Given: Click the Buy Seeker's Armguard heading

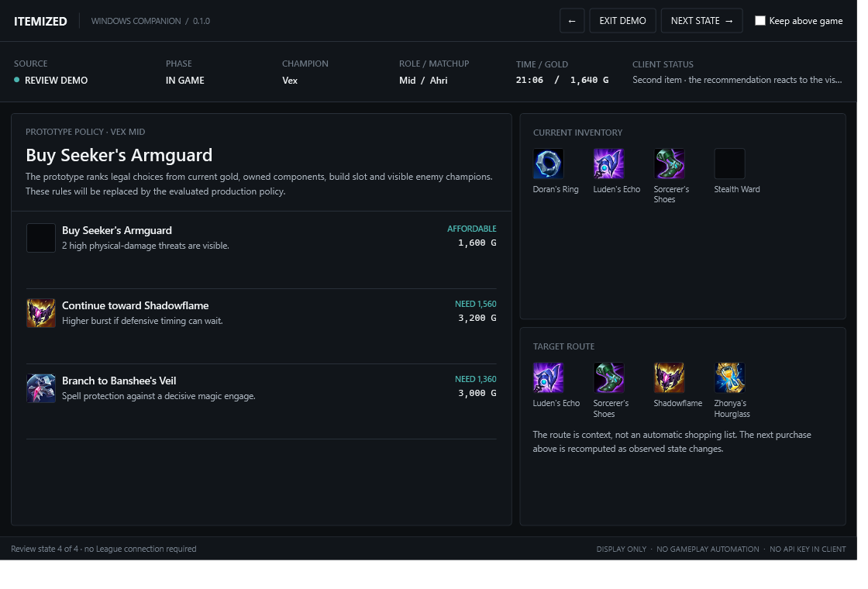Looking at the screenshot, I should coord(120,157).
